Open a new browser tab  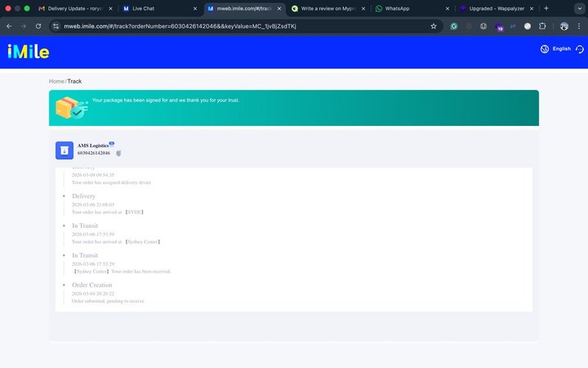click(546, 8)
